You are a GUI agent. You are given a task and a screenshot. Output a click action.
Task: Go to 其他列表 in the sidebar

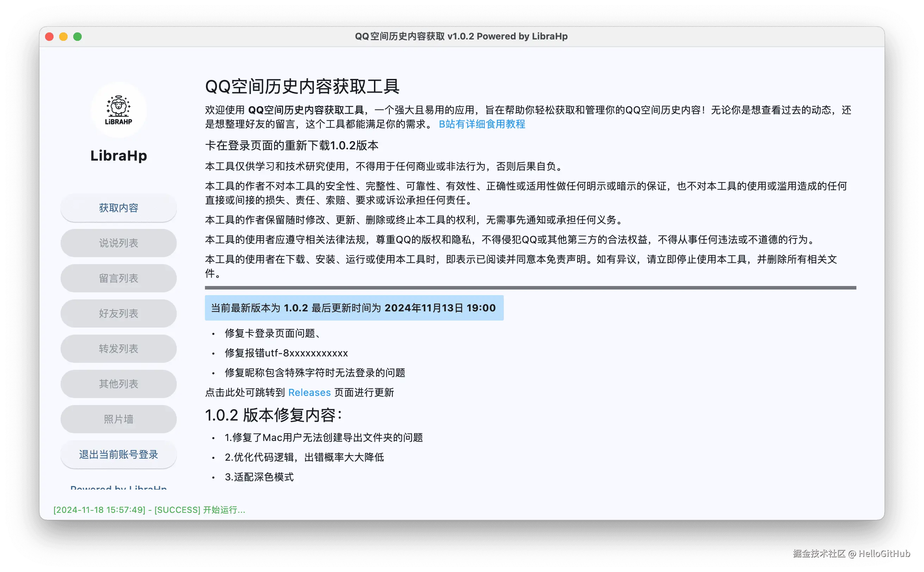[118, 384]
